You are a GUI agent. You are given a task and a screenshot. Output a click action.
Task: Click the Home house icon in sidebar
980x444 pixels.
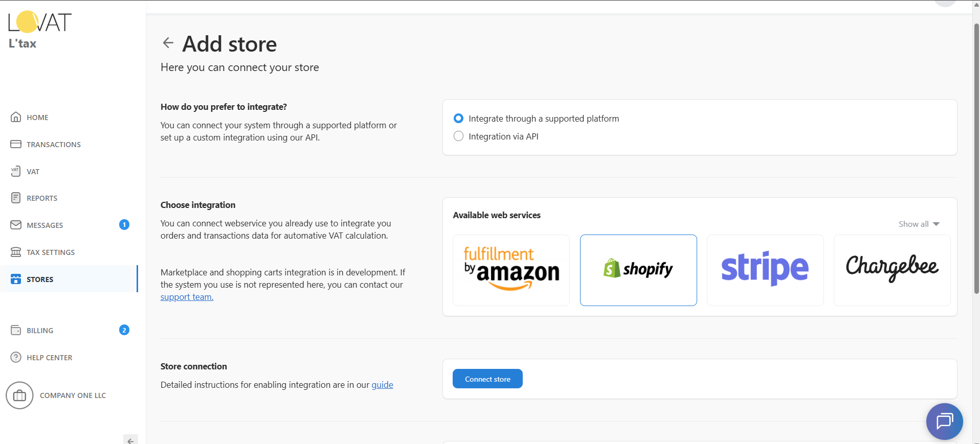pos(16,117)
